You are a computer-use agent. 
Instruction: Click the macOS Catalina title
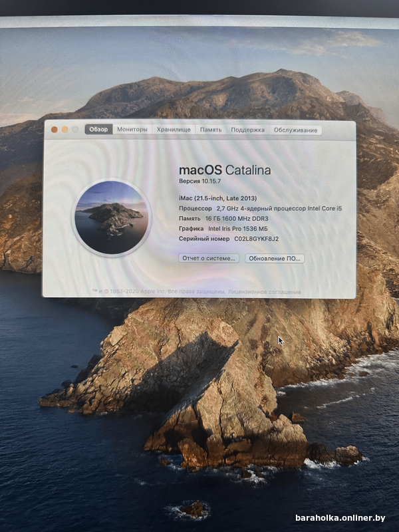[225, 170]
